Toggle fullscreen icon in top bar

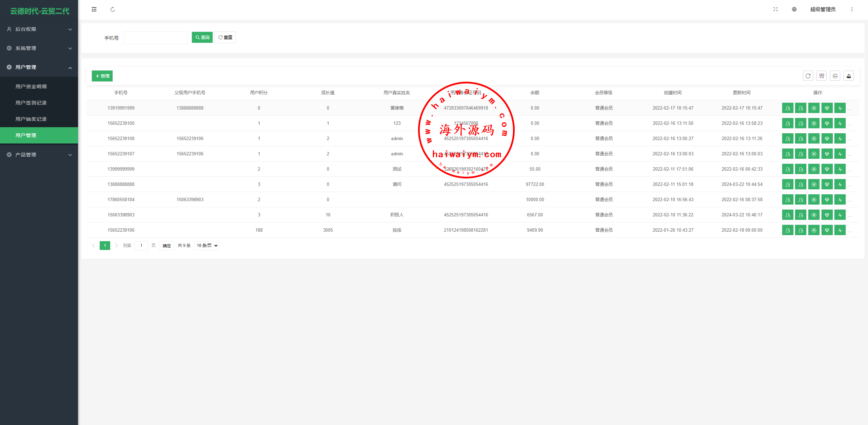pyautogui.click(x=775, y=9)
